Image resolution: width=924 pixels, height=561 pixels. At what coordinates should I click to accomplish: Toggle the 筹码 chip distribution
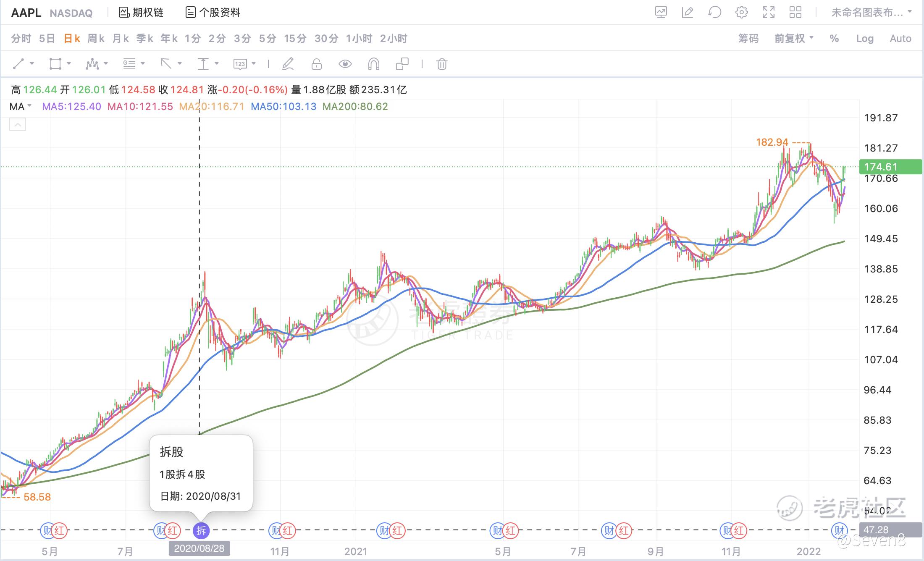[x=748, y=39]
